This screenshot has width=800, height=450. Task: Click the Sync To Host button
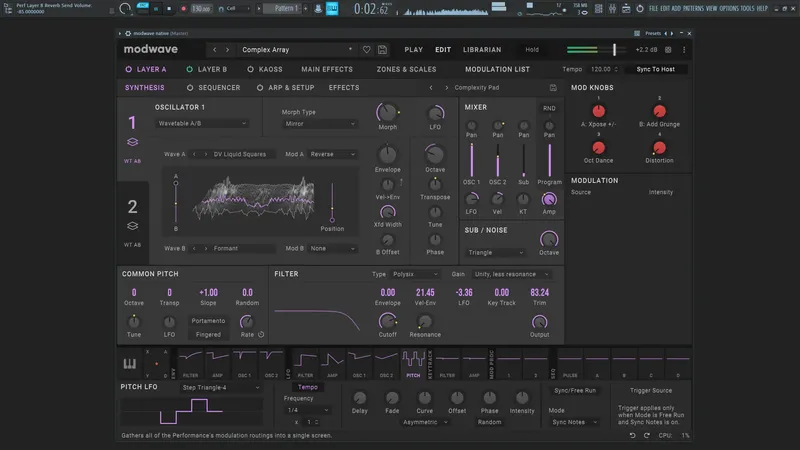pos(655,70)
